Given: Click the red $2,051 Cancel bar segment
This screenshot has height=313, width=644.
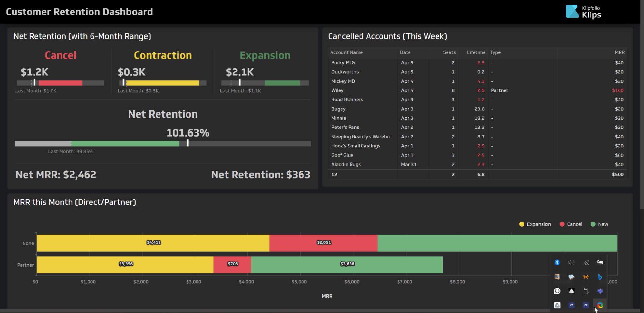Looking at the screenshot, I should coord(323,243).
